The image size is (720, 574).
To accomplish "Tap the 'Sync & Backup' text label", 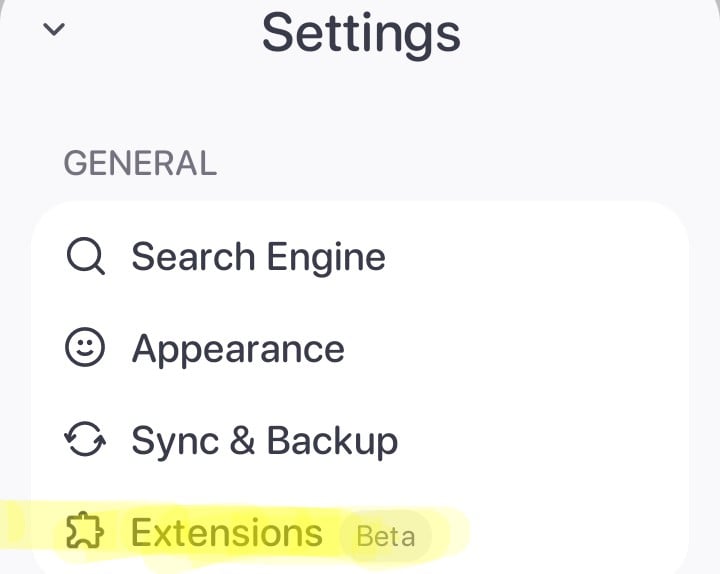I will coord(264,441).
